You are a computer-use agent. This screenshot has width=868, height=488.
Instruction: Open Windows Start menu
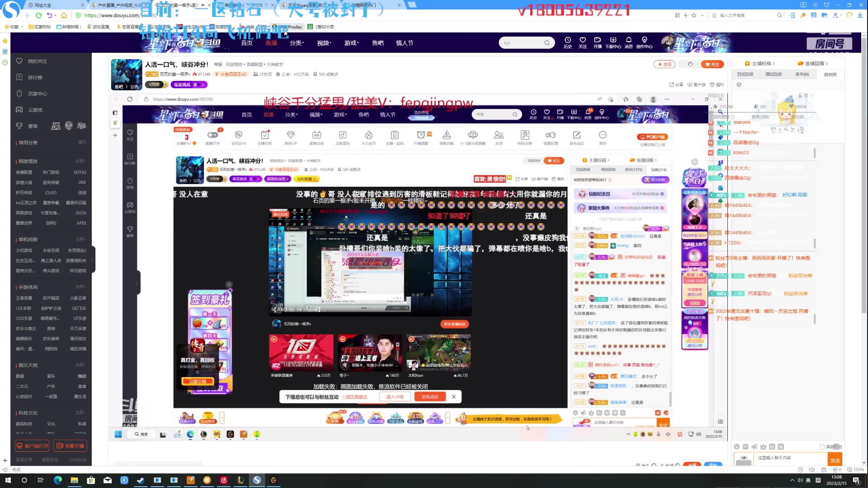click(x=8, y=480)
